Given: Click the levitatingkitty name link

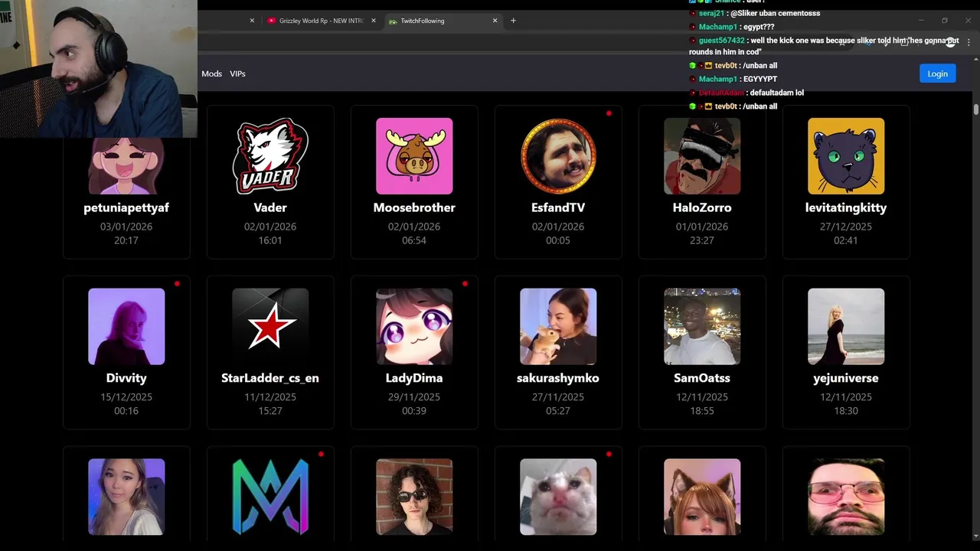Looking at the screenshot, I should [846, 207].
